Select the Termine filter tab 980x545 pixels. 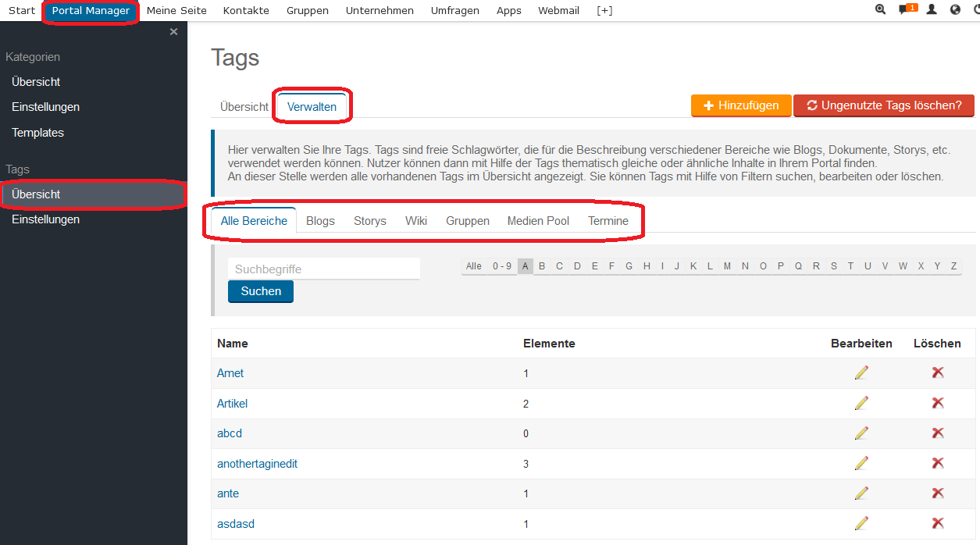[x=608, y=220]
